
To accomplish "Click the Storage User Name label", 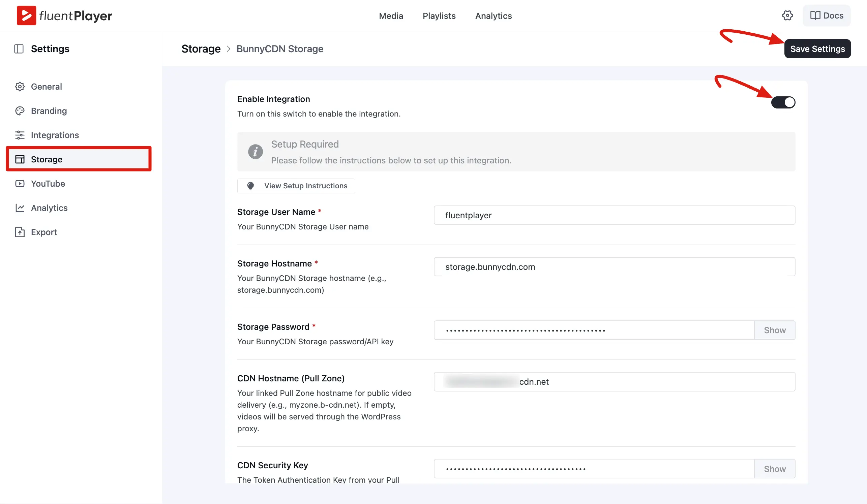I will point(276,212).
